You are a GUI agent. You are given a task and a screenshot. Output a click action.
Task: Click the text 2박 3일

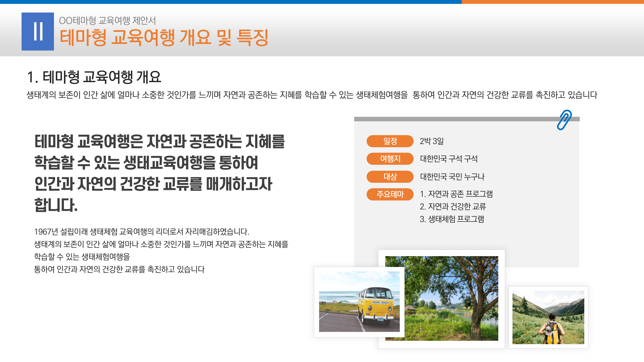(x=432, y=141)
